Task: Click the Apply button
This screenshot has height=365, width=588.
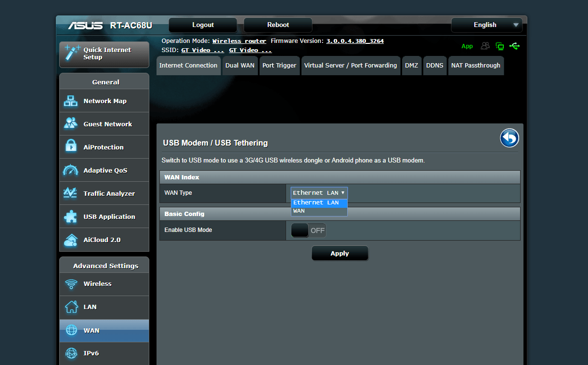Action: pyautogui.click(x=340, y=254)
